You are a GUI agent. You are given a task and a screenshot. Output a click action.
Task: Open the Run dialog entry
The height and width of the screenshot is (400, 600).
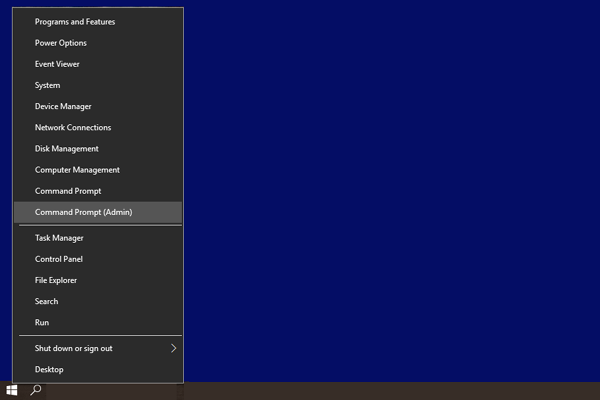pyautogui.click(x=98, y=322)
